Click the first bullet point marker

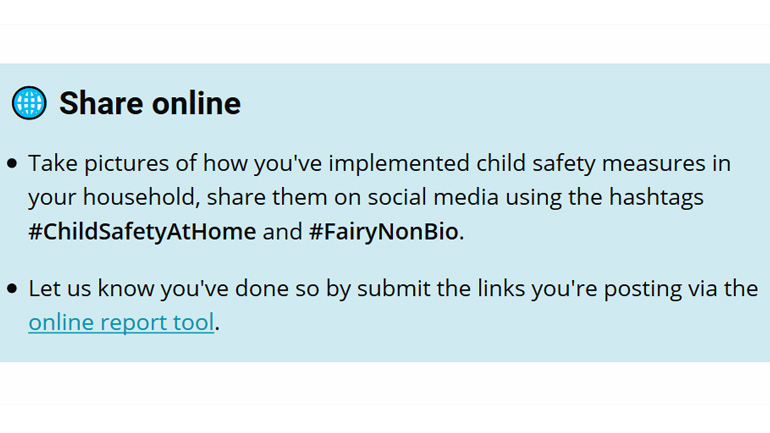click(12, 163)
